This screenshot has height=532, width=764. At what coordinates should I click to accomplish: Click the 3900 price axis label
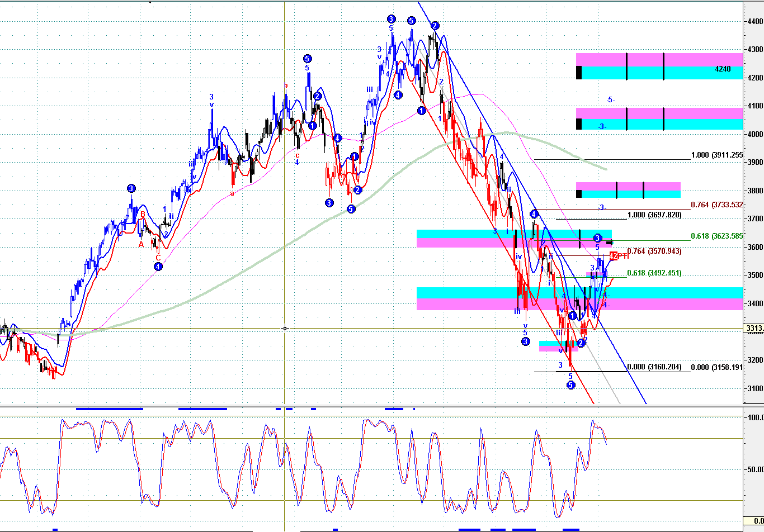755,163
